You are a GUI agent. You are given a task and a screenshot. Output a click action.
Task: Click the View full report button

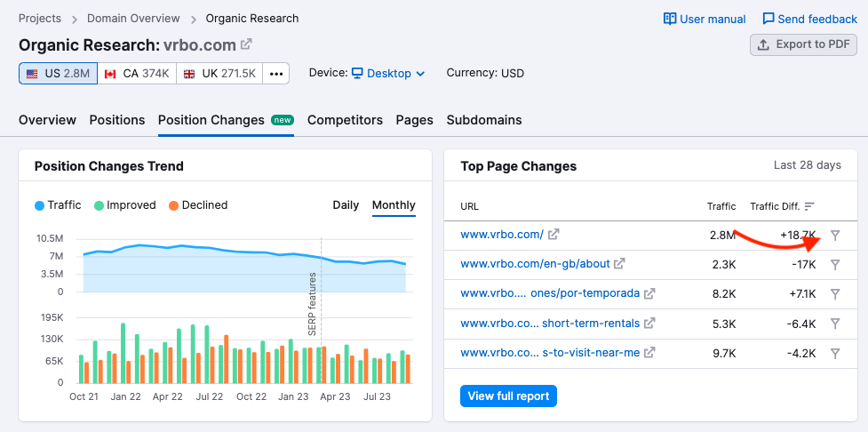(x=508, y=396)
